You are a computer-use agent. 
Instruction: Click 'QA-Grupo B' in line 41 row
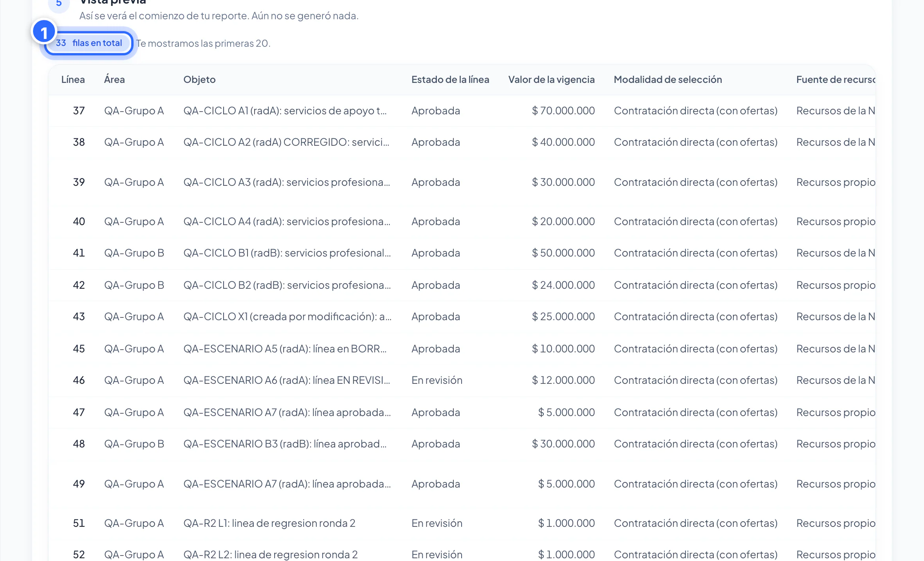pyautogui.click(x=134, y=253)
